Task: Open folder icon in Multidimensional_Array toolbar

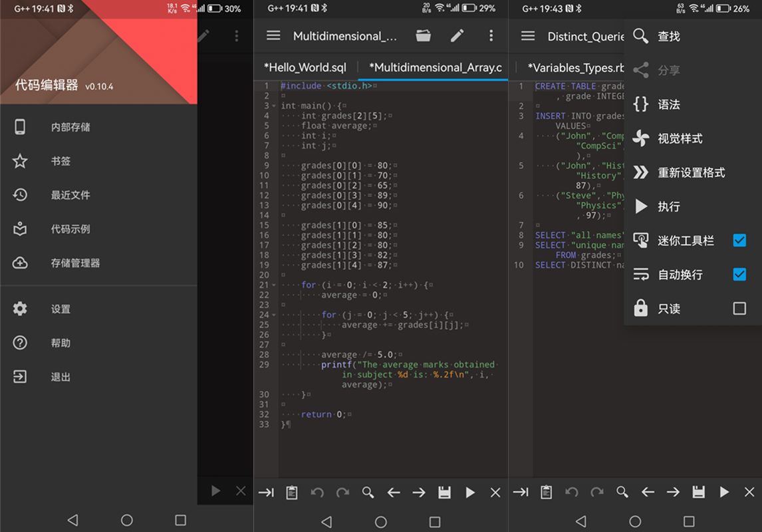Action: (424, 36)
